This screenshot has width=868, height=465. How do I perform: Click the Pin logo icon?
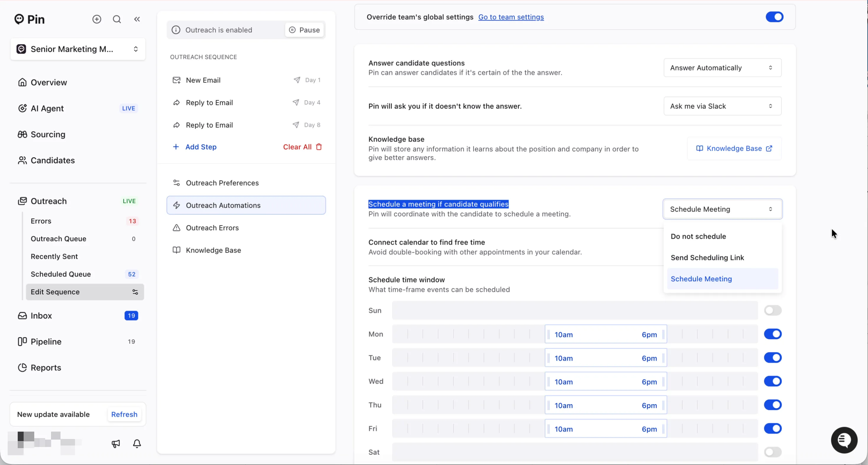click(19, 19)
